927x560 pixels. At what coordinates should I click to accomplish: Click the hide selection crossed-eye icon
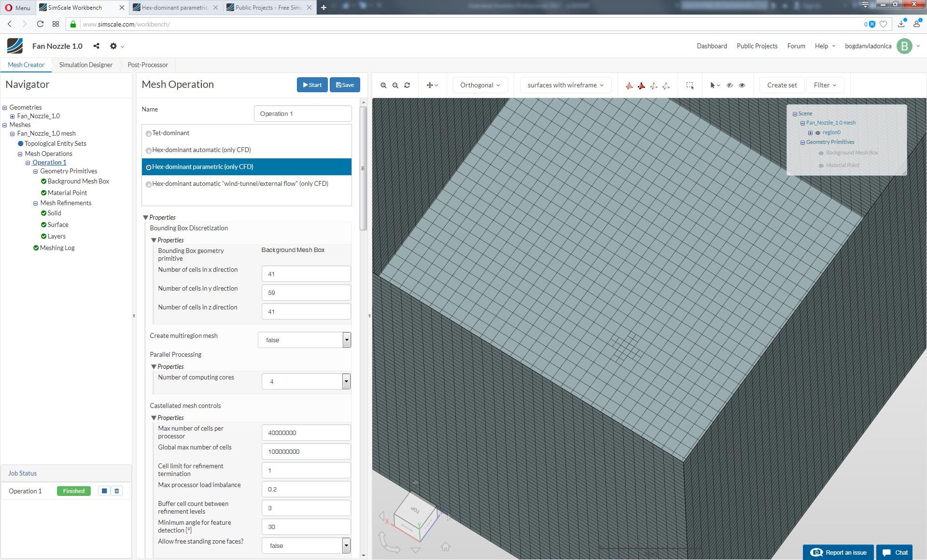click(730, 85)
